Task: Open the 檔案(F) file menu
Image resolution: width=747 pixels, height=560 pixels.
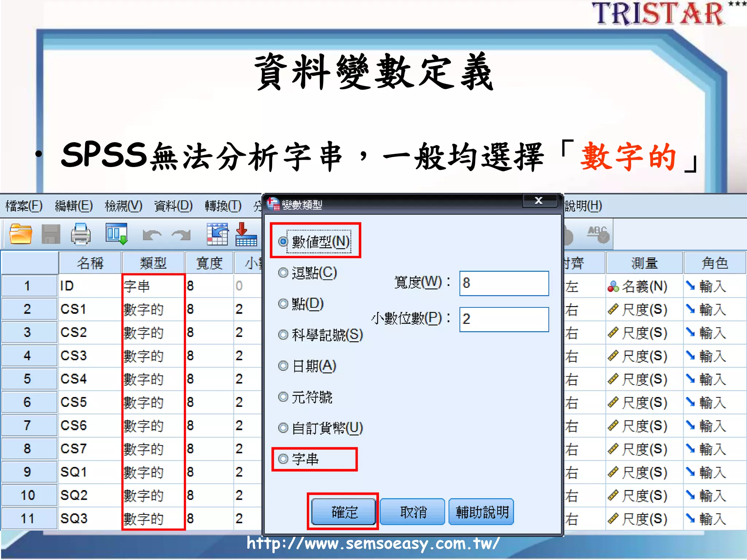Action: tap(24, 206)
